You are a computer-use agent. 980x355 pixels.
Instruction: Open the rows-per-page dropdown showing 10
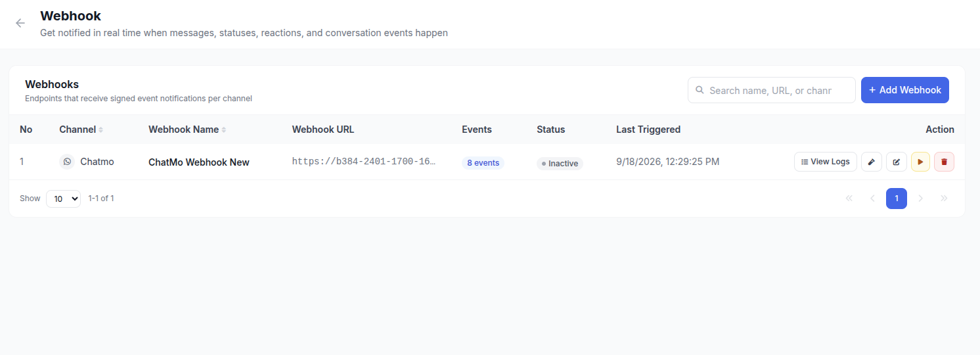point(63,199)
